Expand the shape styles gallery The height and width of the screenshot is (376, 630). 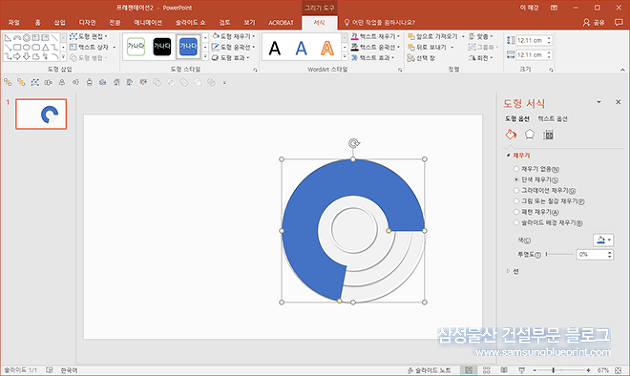point(205,57)
